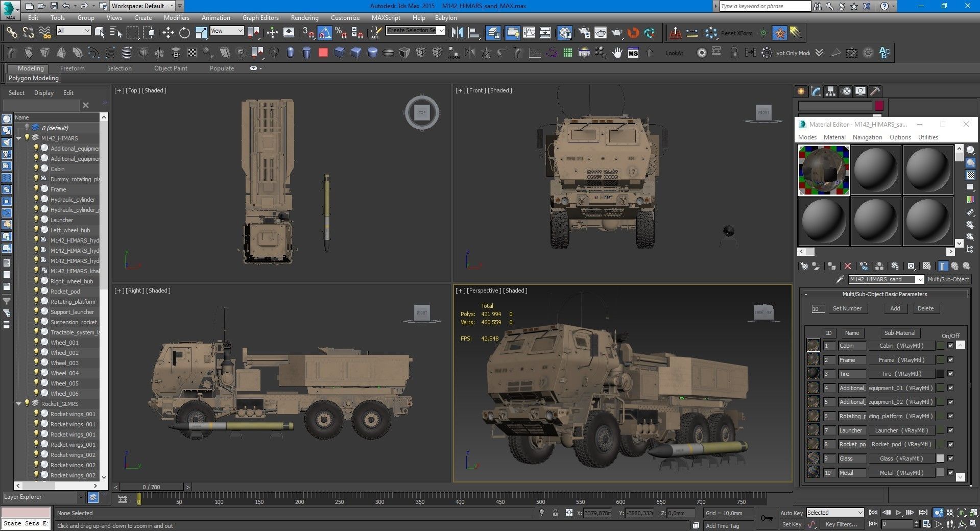Open the MAXScript menu
980x531 pixels.
[386, 17]
